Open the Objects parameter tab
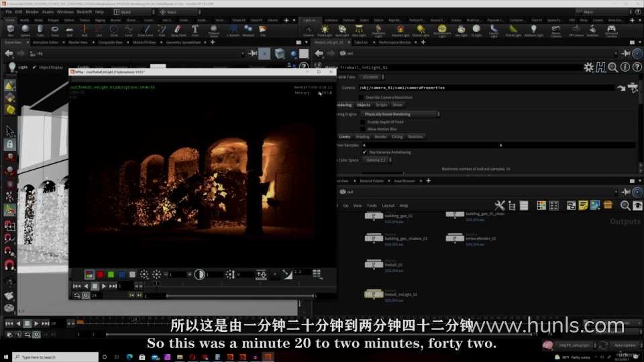This screenshot has height=362, width=644. coord(364,105)
